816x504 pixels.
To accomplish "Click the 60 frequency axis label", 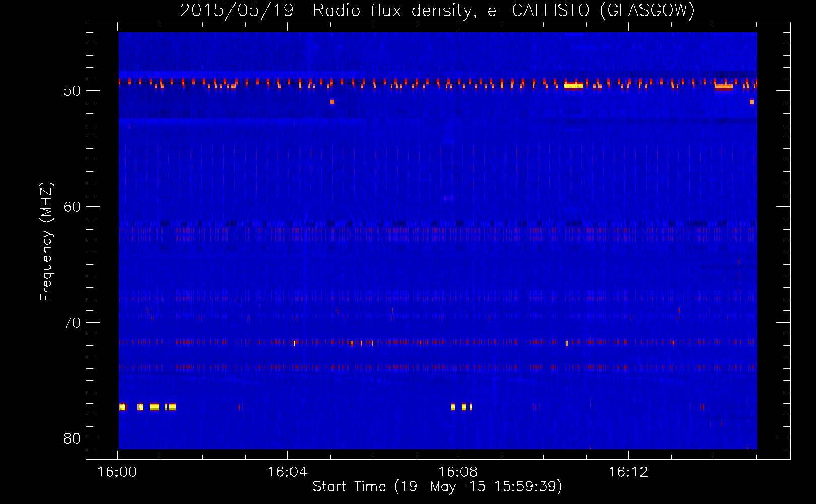I will point(72,207).
